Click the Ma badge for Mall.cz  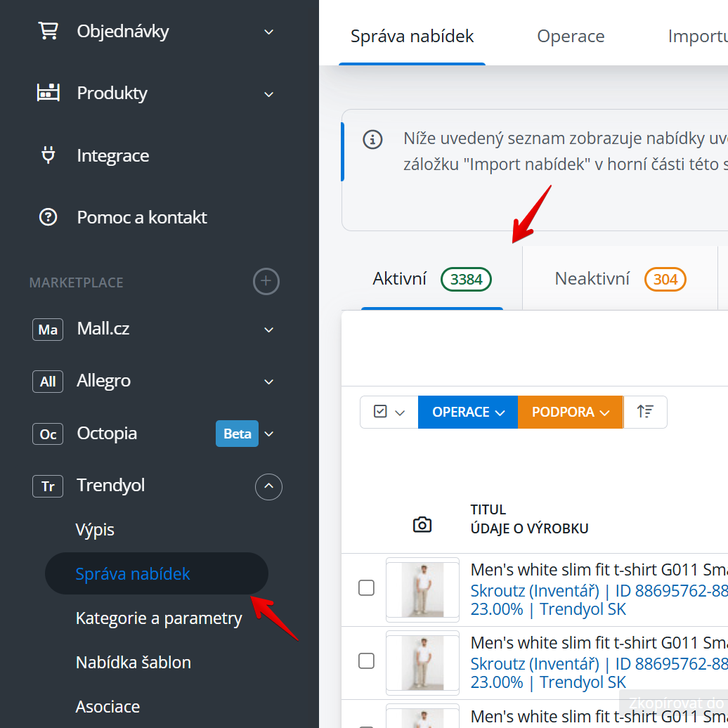pos(48,329)
